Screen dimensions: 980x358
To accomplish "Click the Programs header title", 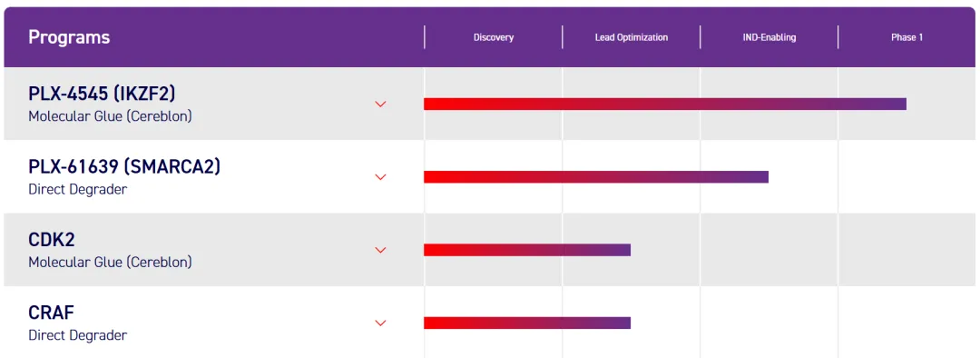I will [x=69, y=37].
